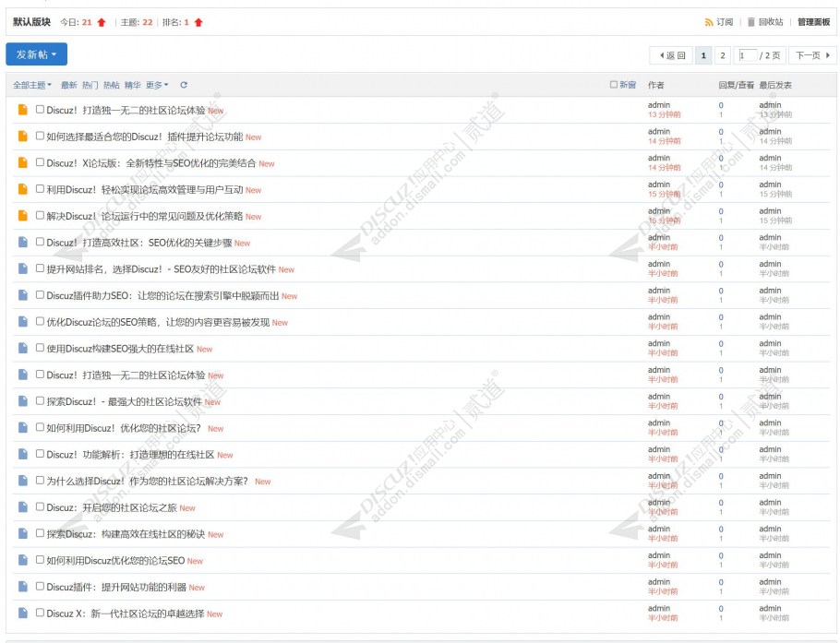Open thread Discuz! 功能解析: 打造理想的在线社区

click(x=131, y=455)
